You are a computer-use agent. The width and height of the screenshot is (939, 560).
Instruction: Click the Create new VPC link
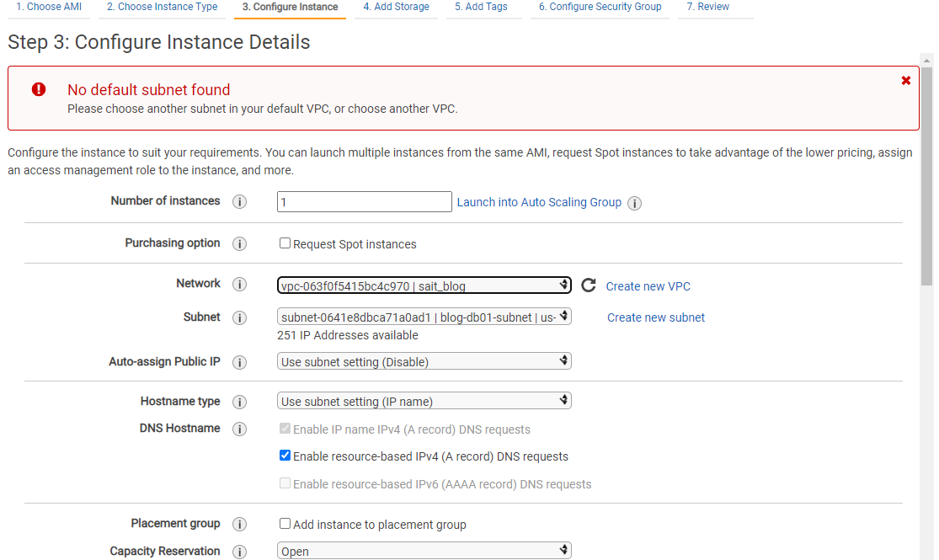[x=648, y=286]
